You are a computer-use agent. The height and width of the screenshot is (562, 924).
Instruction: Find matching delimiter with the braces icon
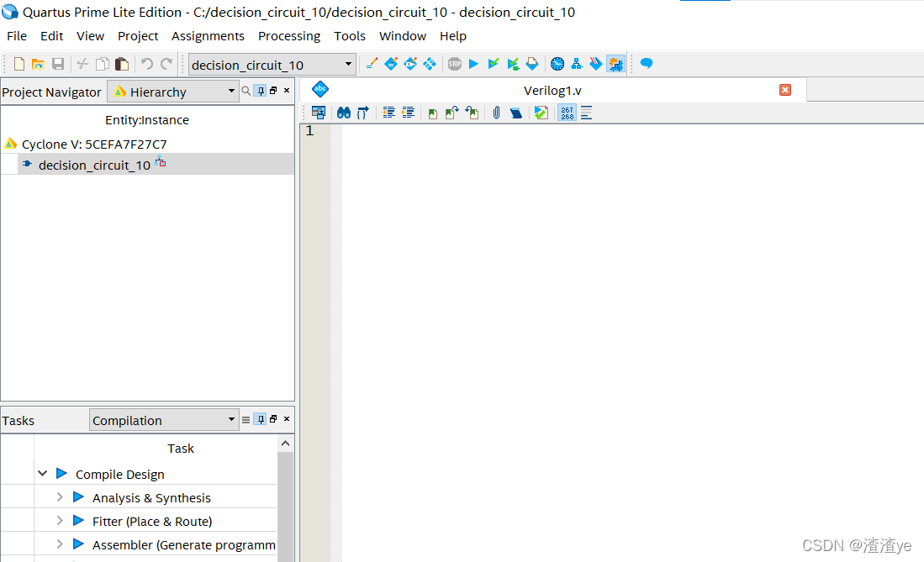pyautogui.click(x=363, y=113)
